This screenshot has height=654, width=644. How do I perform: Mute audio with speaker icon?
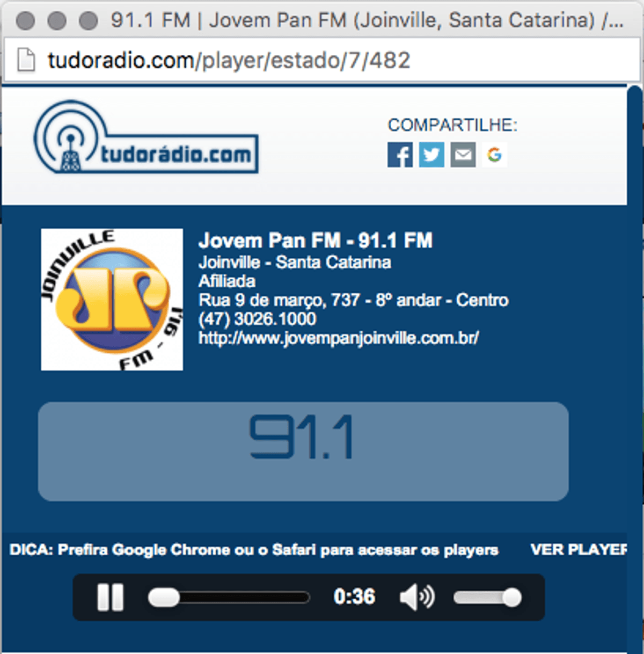[x=417, y=597]
